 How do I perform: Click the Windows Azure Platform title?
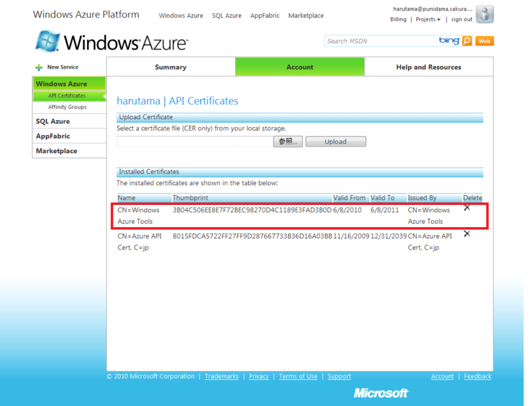pyautogui.click(x=86, y=15)
